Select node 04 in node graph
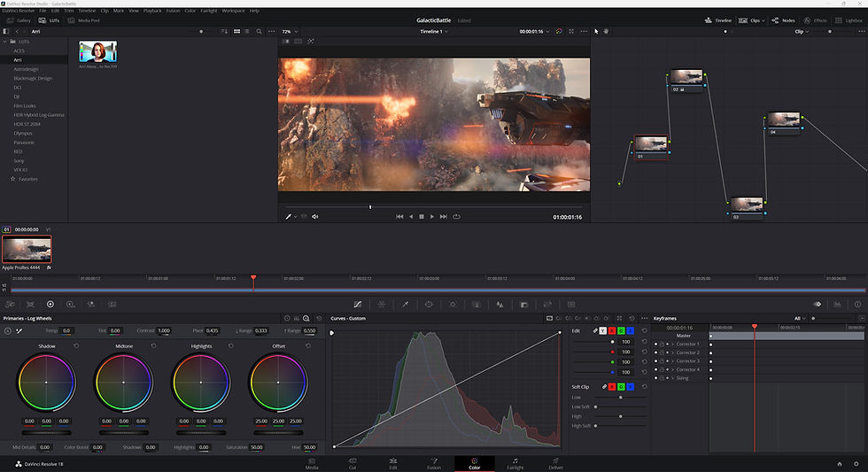Screen dimensions: 868x472 [783, 123]
